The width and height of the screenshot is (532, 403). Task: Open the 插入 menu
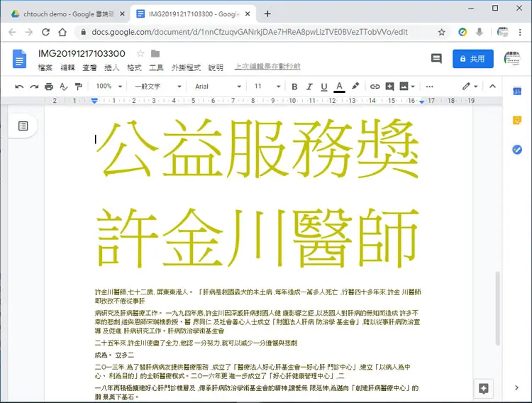pos(111,67)
